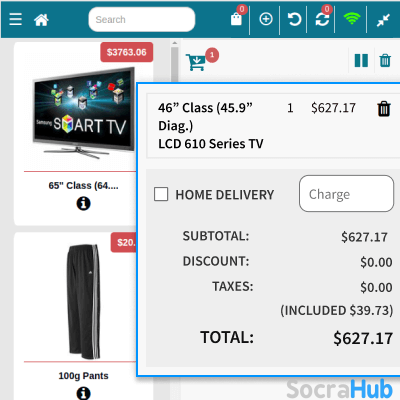Empty cart with teal trash icon
The height and width of the screenshot is (400, 400).
[385, 61]
